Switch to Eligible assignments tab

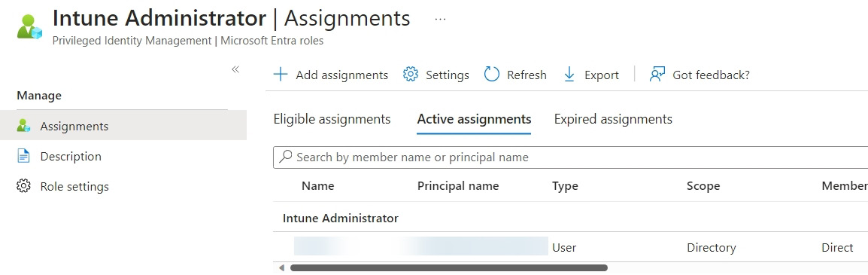pyautogui.click(x=332, y=119)
